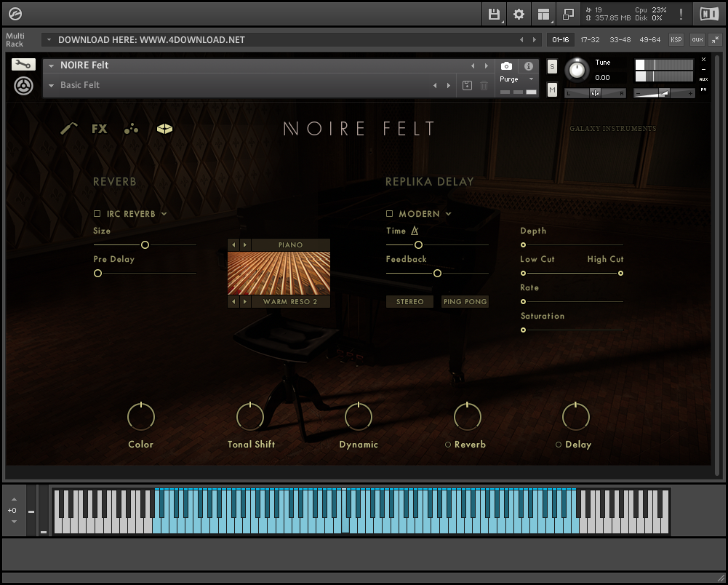Image resolution: width=728 pixels, height=585 pixels.
Task: Toggle the Reverb on/off radio
Action: pos(448,445)
